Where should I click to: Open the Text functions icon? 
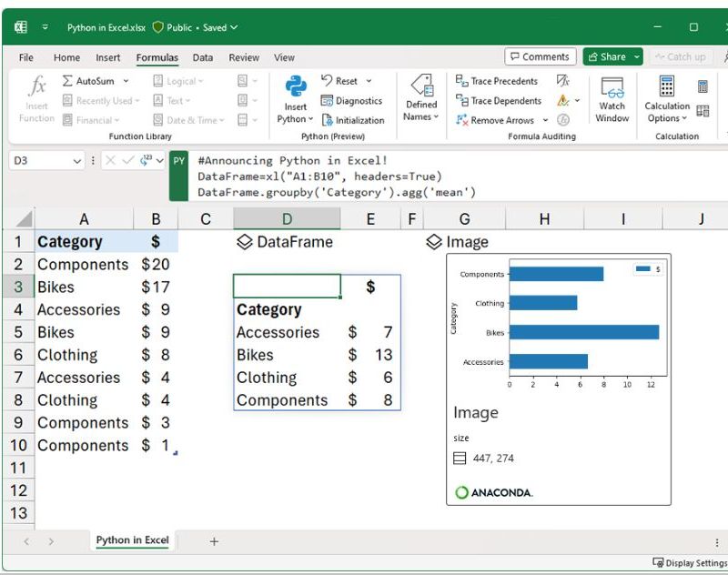[157, 100]
